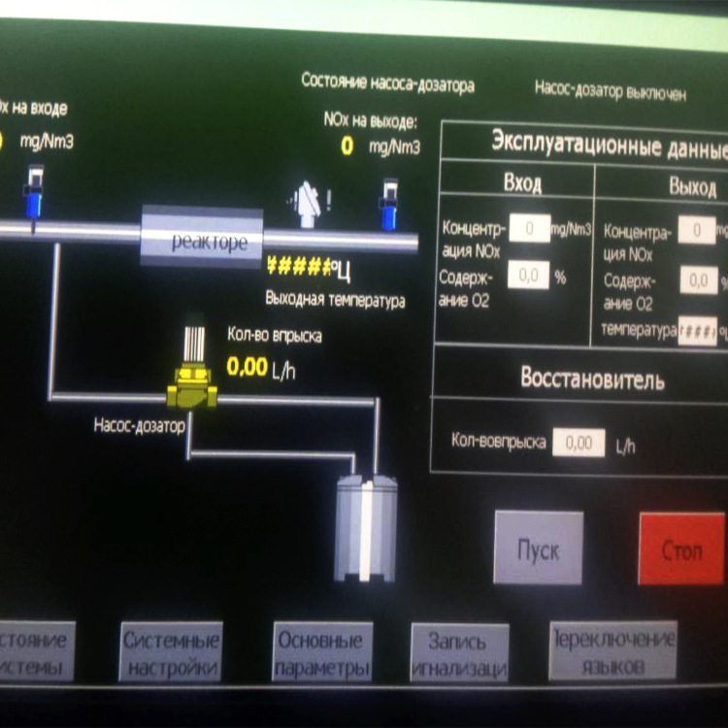Select the outlet температура field
The width and height of the screenshot is (728, 728).
click(x=698, y=330)
